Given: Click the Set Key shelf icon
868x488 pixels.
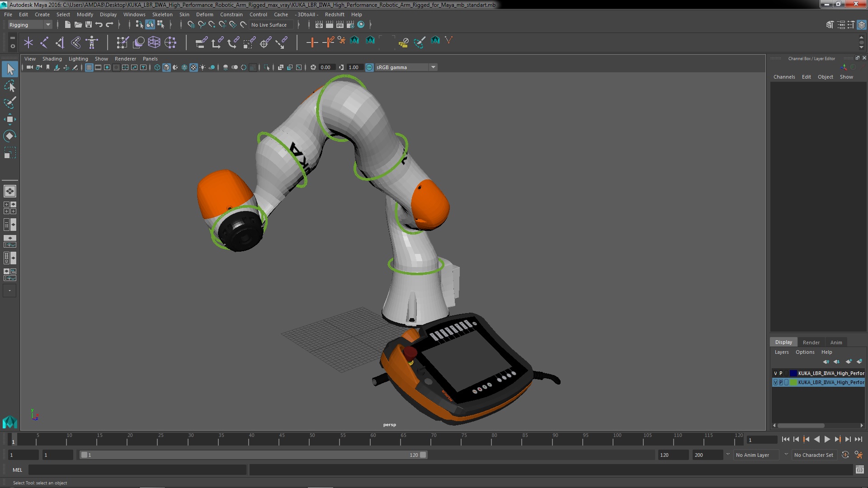Looking at the screenshot, I should click(x=312, y=42).
